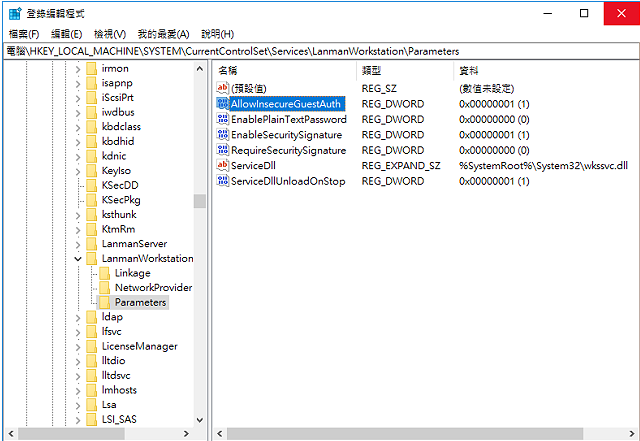Click the string icon of ServiceDll

pos(222,165)
